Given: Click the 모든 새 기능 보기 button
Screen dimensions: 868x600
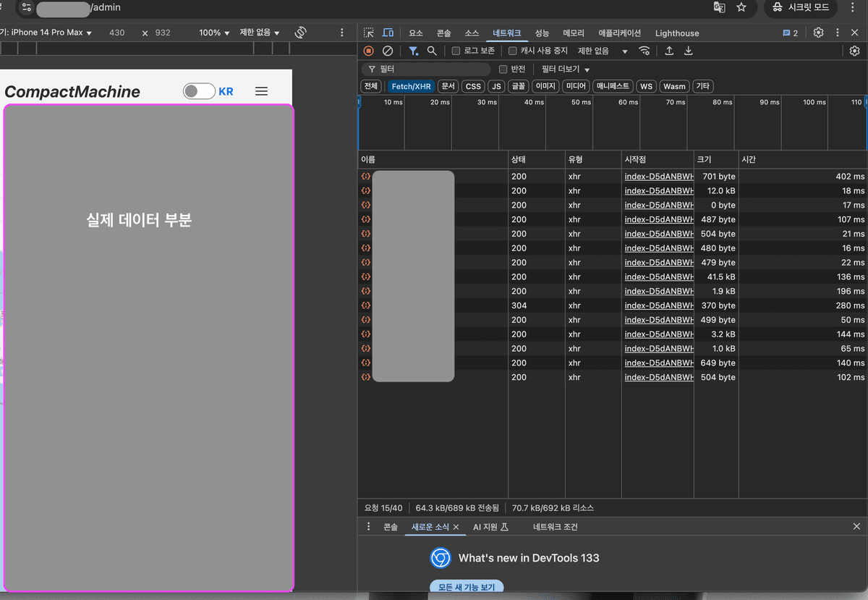Looking at the screenshot, I should [467, 586].
